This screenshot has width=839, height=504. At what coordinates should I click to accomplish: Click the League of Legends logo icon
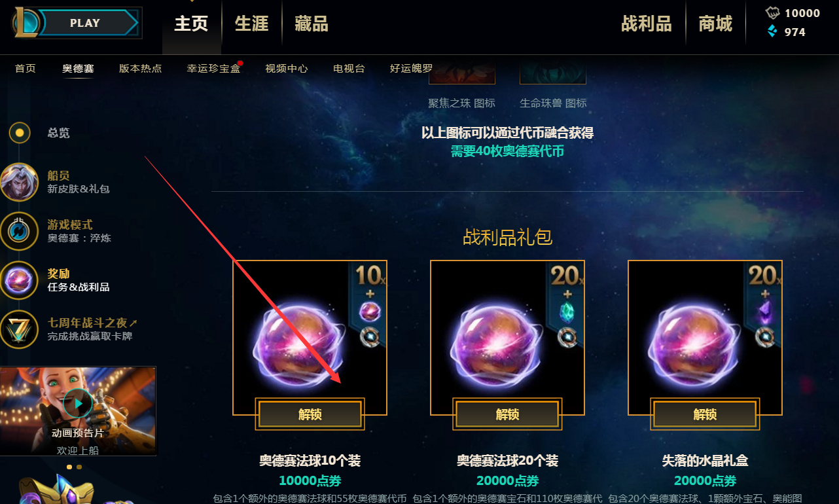pos(27,22)
